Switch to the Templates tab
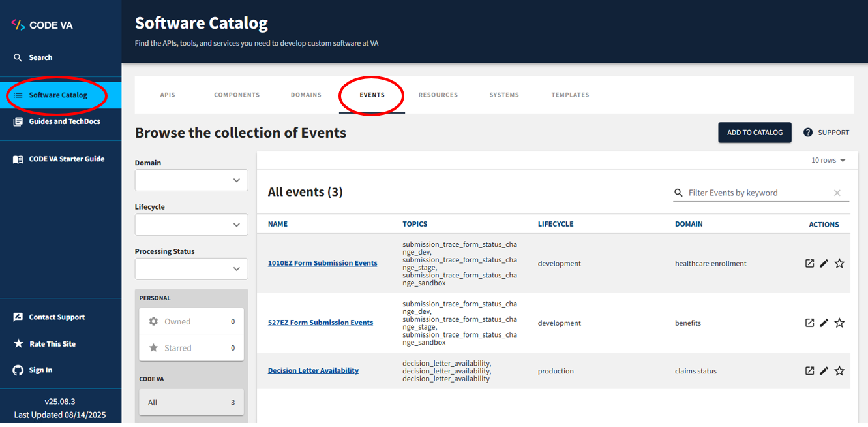This screenshot has height=427, width=868. (570, 95)
